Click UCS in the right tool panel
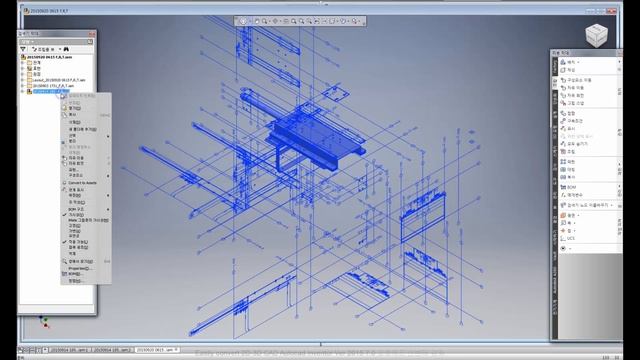The width and height of the screenshot is (640, 360). 568,238
